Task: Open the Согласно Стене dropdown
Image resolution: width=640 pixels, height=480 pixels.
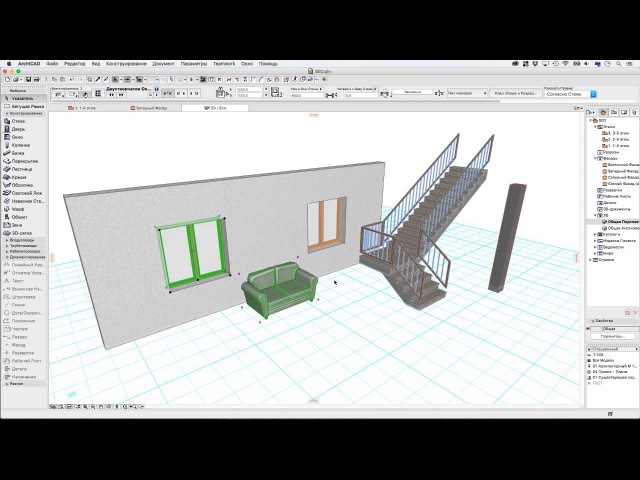Action: (x=571, y=94)
